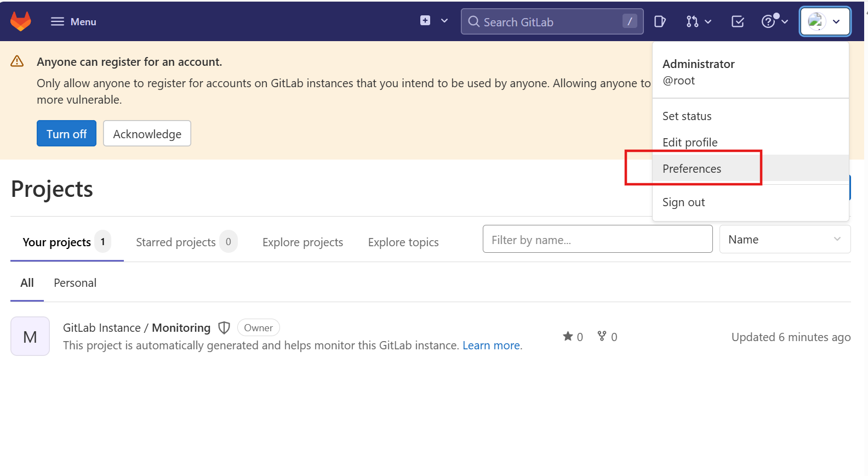Click the star count icon

click(x=568, y=336)
